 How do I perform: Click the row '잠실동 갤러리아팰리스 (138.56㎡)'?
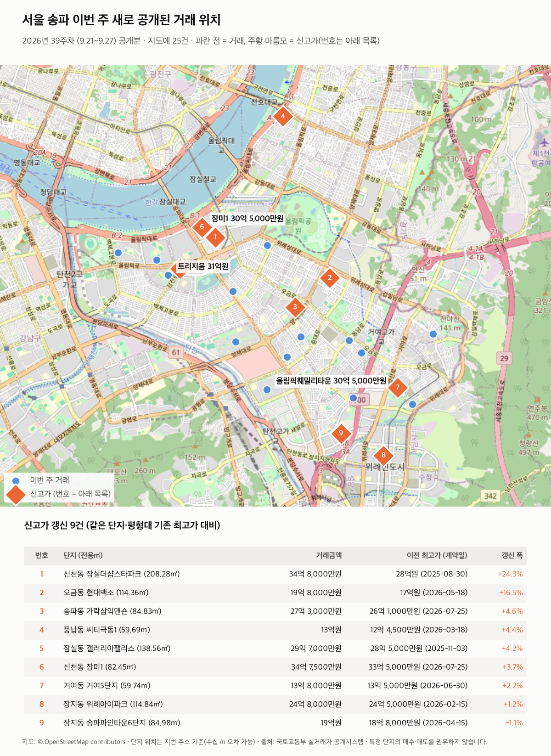tap(275, 649)
